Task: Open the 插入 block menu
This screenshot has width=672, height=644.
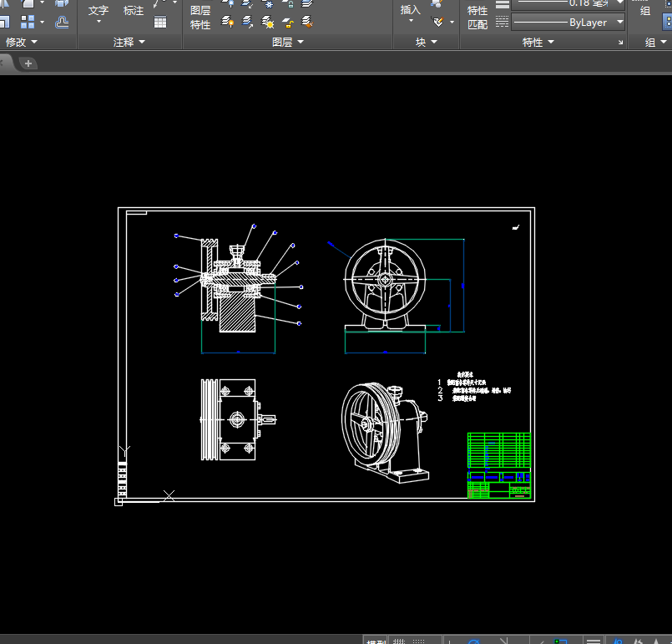Action: [410, 13]
